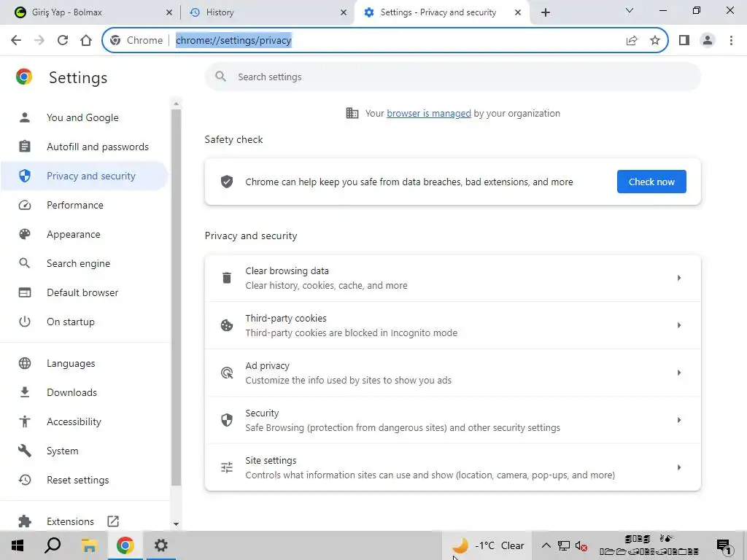
Task: Show hidden tray icons chevron
Action: coord(546,545)
